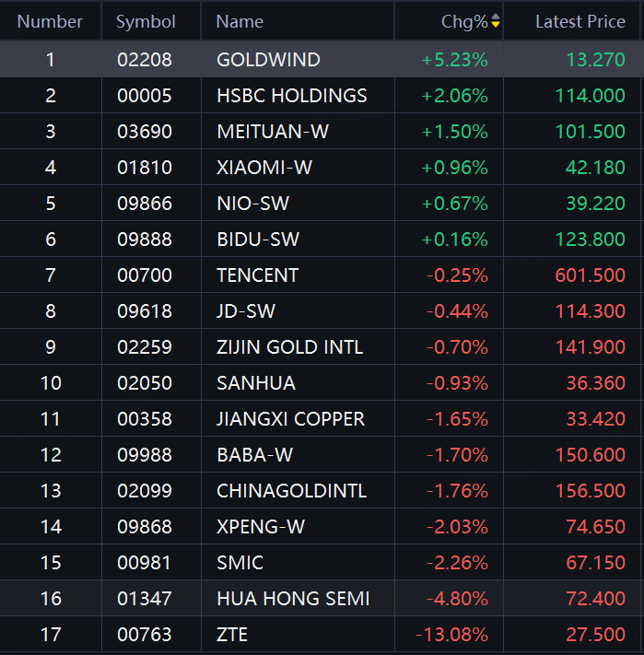Image resolution: width=644 pixels, height=655 pixels.
Task: Select JD-SW in the table
Action: [246, 311]
